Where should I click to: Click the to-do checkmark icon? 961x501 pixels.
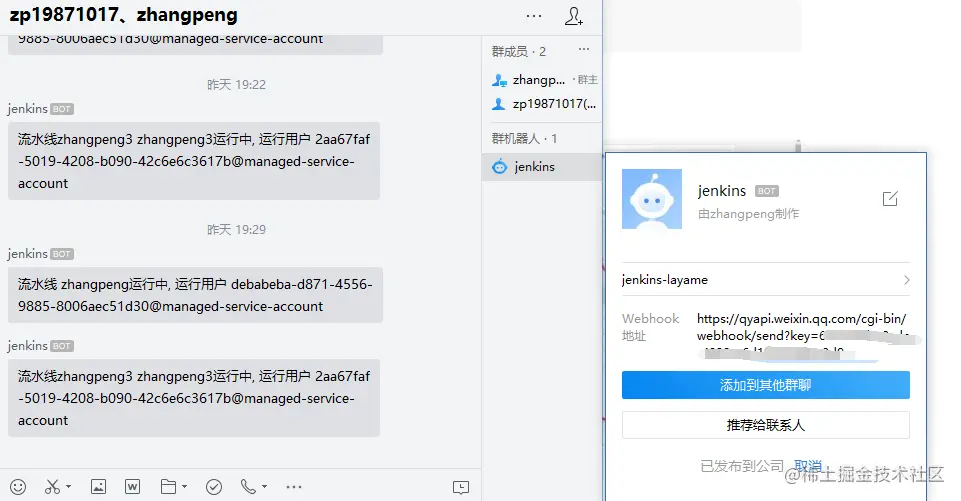(214, 487)
